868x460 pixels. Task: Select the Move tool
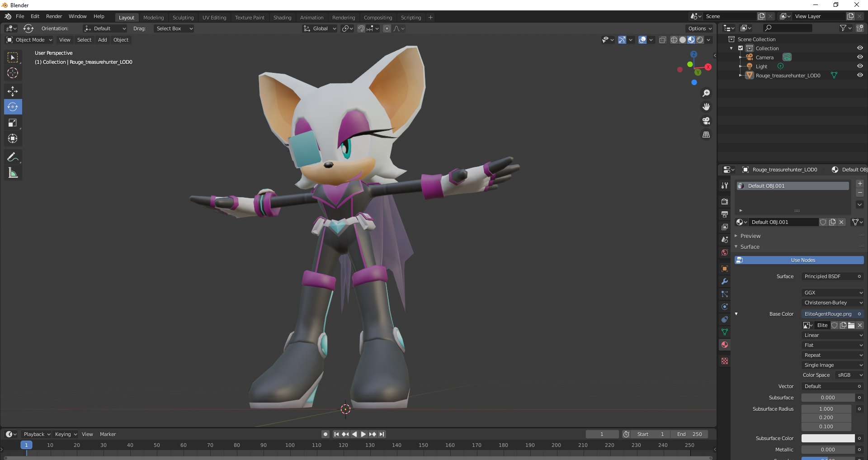click(x=13, y=91)
